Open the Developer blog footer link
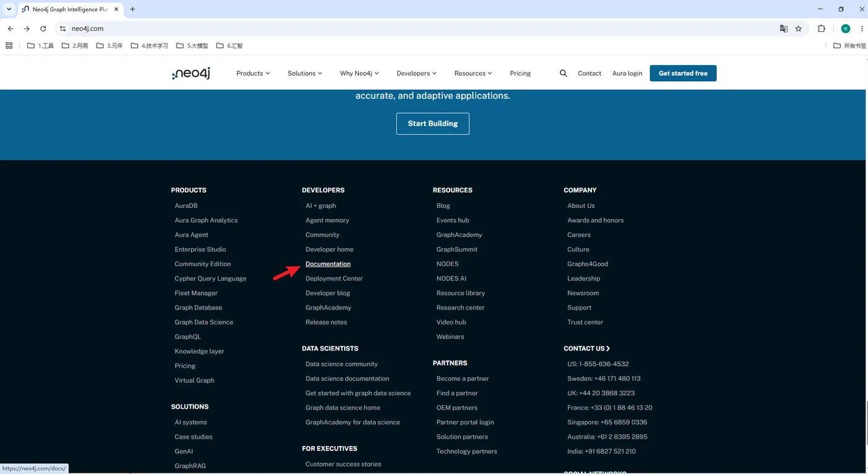Viewport: 868px width, 474px height. [x=328, y=293]
